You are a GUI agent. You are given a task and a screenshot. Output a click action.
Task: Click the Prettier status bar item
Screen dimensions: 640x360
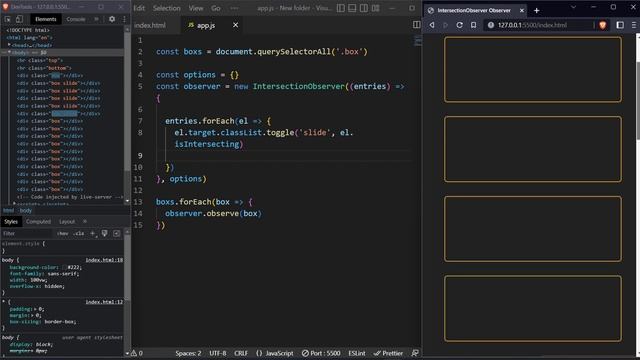(388, 353)
